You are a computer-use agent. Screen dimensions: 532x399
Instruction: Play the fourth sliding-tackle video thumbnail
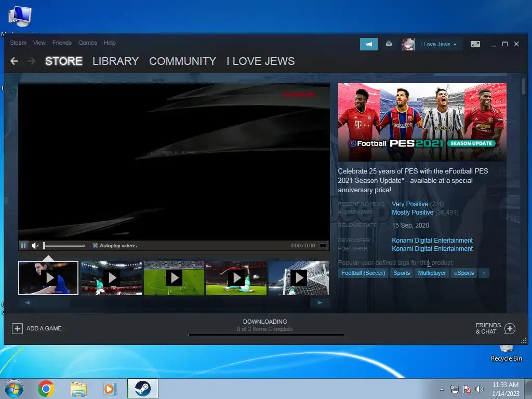(236, 278)
